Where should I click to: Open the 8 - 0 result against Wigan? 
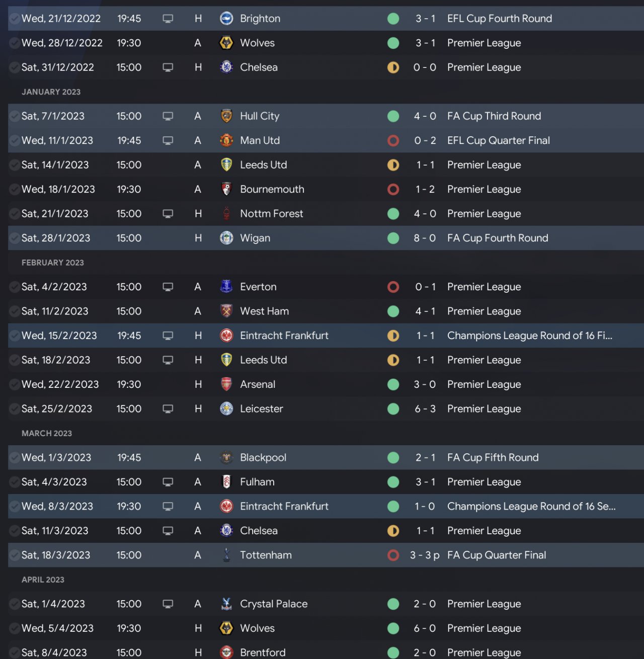pyautogui.click(x=425, y=238)
